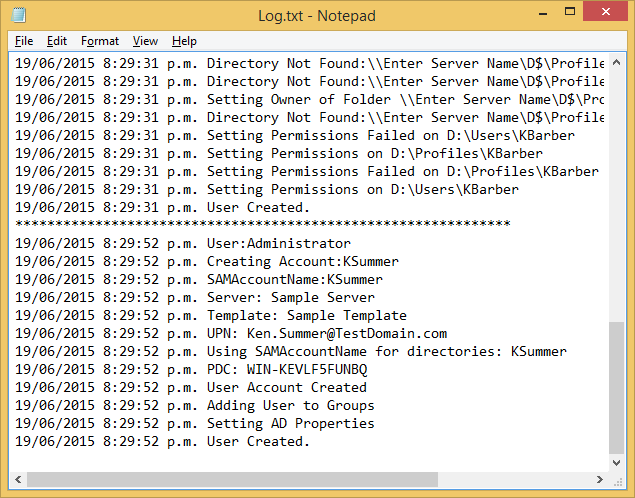635x498 pixels.
Task: Place cursor on the asterisk separator line
Action: point(262,225)
